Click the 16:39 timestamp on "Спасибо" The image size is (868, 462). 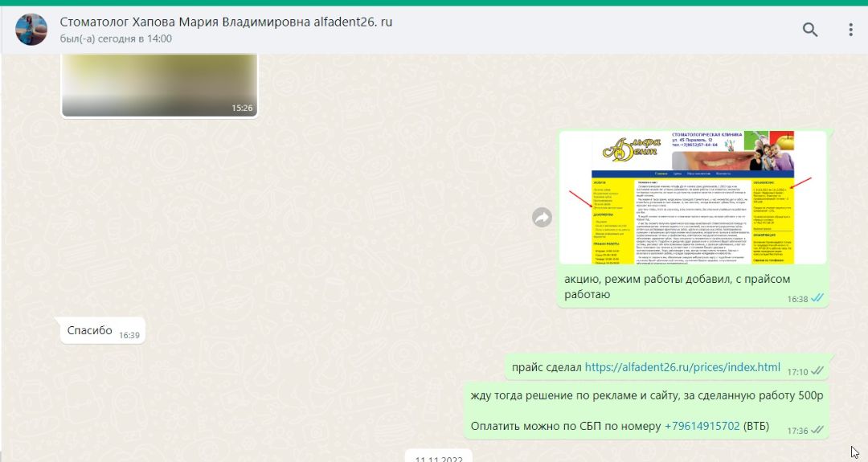click(129, 335)
